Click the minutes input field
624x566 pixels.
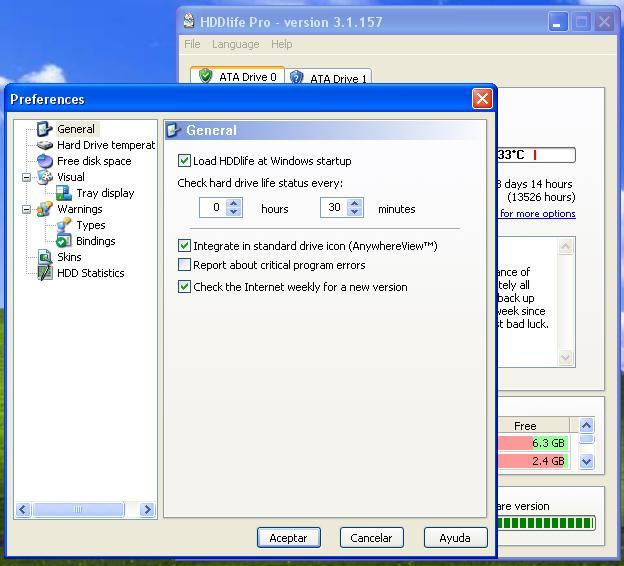coord(334,207)
